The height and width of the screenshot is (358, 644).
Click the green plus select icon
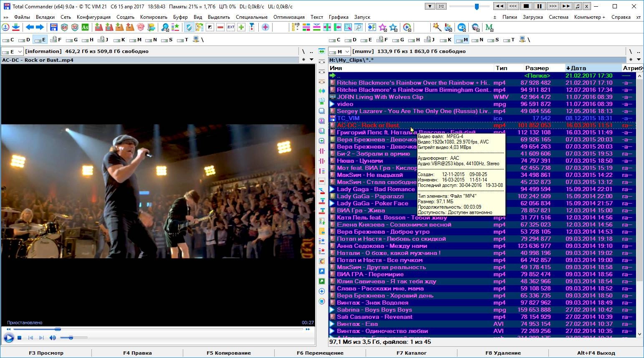[241, 28]
